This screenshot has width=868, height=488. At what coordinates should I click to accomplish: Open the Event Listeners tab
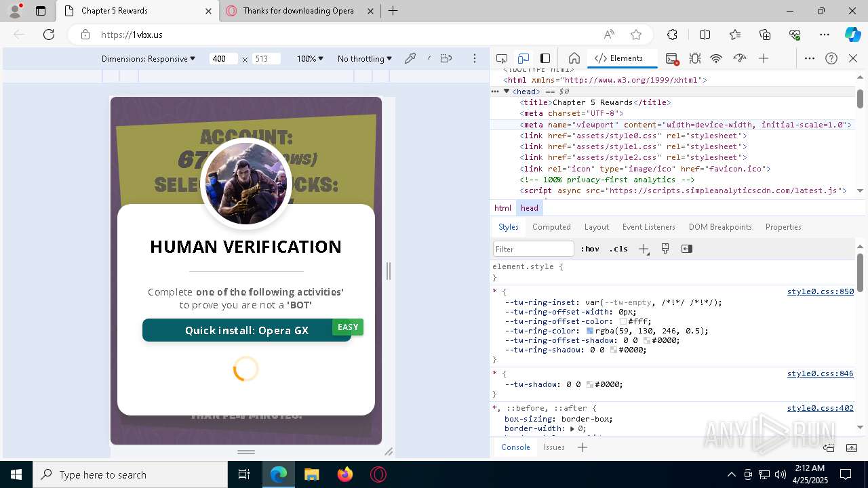pyautogui.click(x=649, y=227)
